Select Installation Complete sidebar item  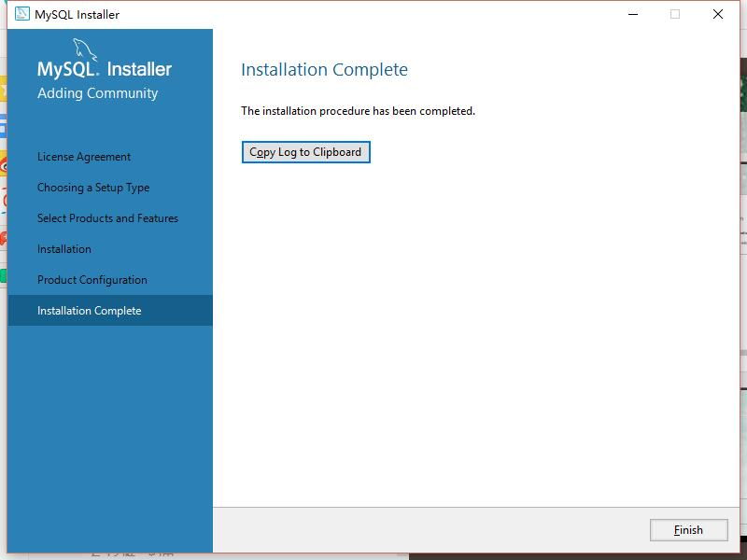tap(110, 311)
